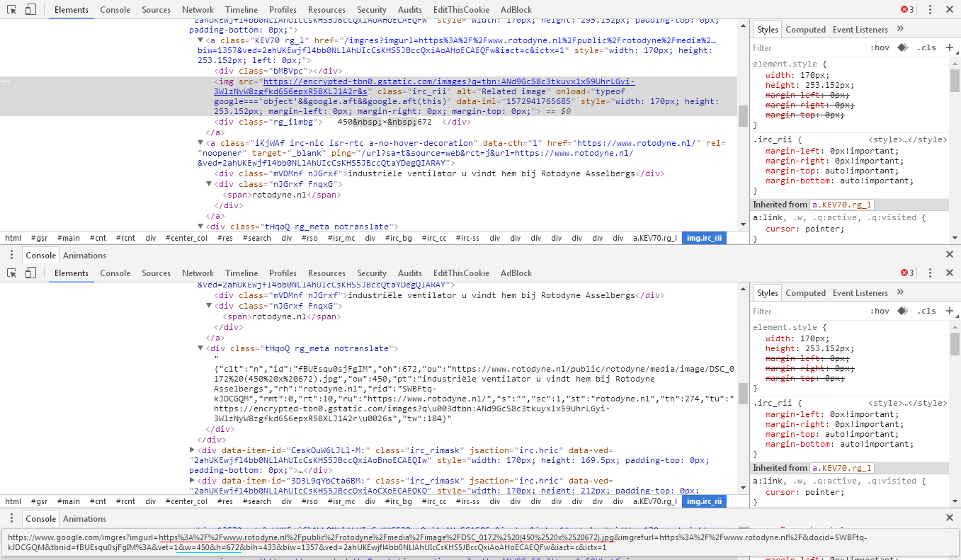
Task: Collapse the tHqoQ rg_meta div in lower tree
Action: [x=200, y=348]
